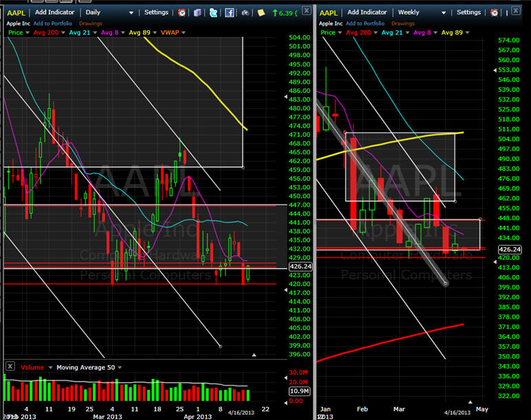This screenshot has width=531, height=420.
Task: Click the AAPL ticker in Weekly chart header
Action: coord(328,13)
